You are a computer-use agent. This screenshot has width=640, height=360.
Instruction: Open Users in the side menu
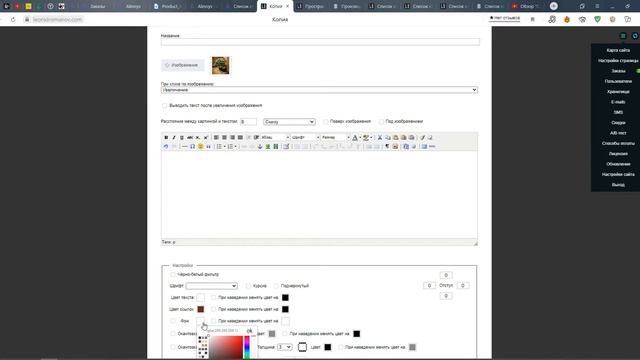(618, 81)
